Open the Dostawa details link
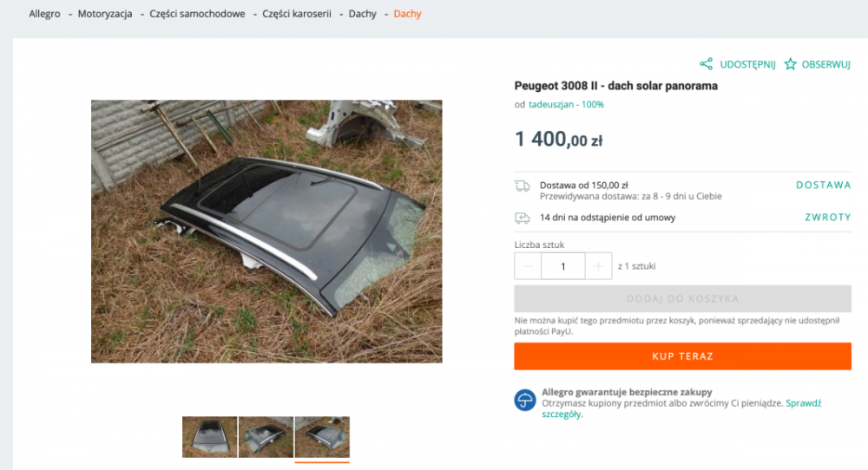The image size is (868, 470). [823, 185]
